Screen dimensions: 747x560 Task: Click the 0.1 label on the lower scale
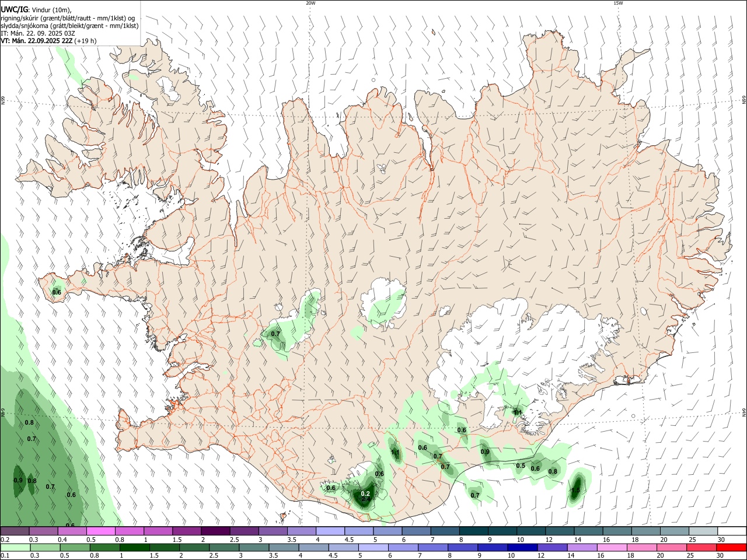(5, 556)
